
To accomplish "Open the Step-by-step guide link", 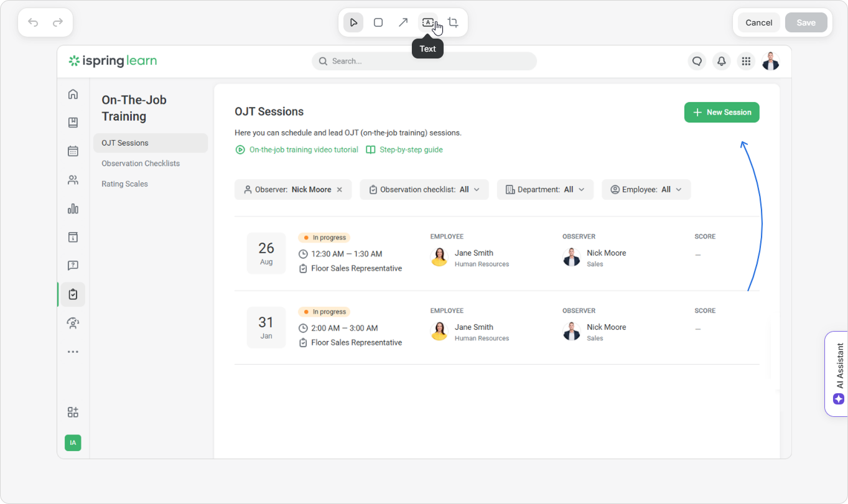I will click(411, 150).
